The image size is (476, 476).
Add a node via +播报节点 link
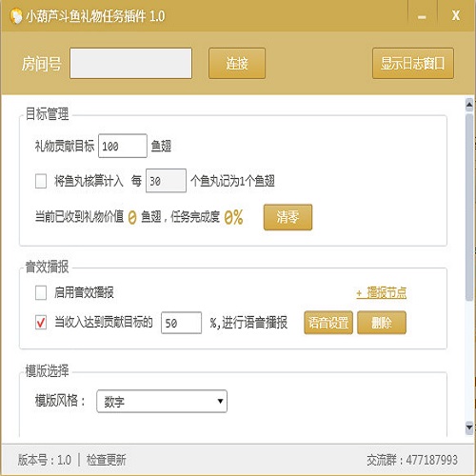pyautogui.click(x=381, y=292)
